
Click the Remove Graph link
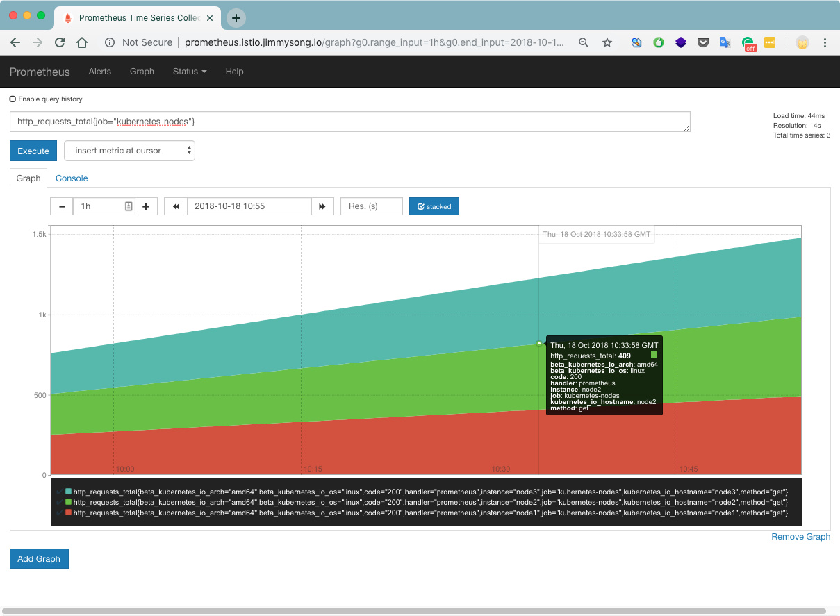coord(800,536)
